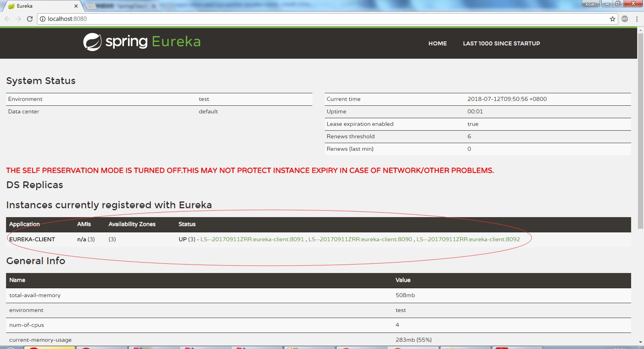Click the Current time value 2018-07-12T09:50:56
This screenshot has height=349, width=644.
pos(507,99)
